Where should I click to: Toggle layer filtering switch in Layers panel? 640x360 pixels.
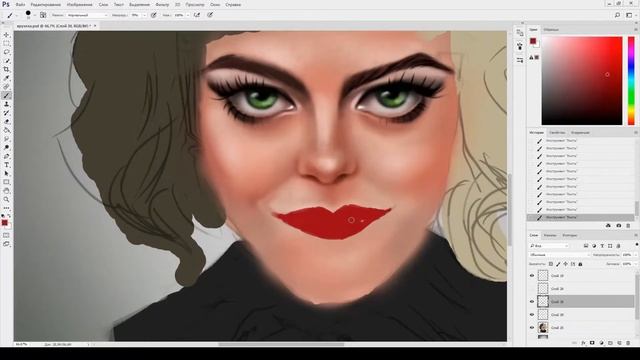(637, 244)
